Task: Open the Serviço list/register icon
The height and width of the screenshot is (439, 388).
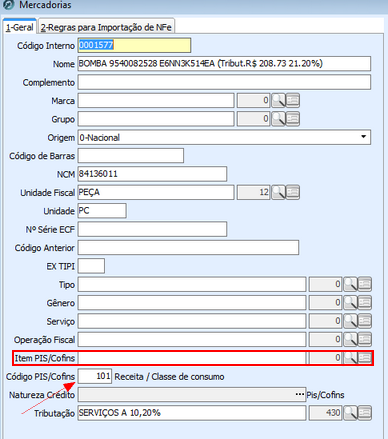Action: pos(365,321)
